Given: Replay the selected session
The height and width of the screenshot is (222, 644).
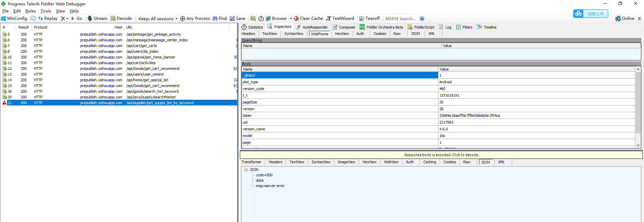Looking at the screenshot, I should point(48,18).
